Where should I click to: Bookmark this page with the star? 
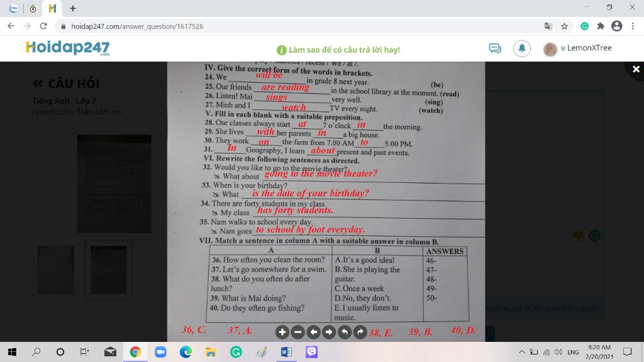[564, 26]
